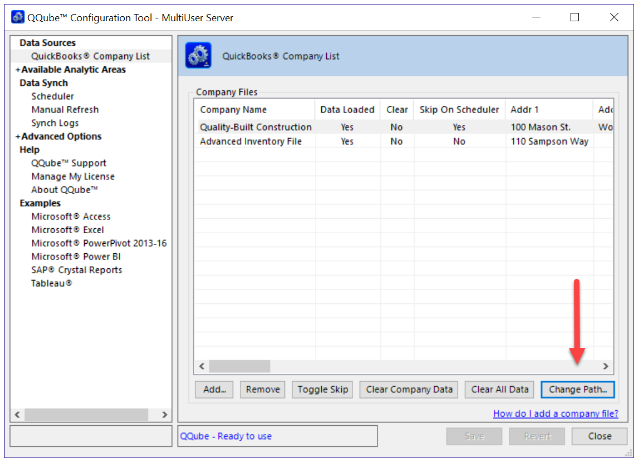This screenshot has height=463, width=635.
Task: Open QQube Support under Help
Action: point(68,163)
